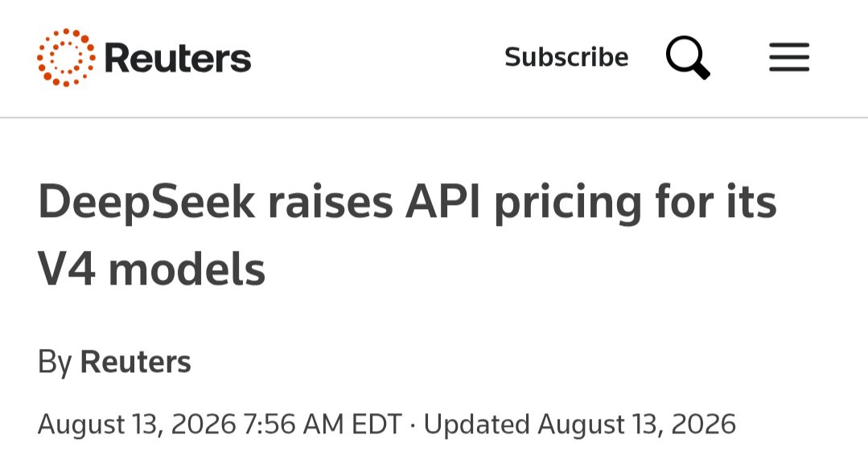Open the hamburger navigation menu
Image resolution: width=868 pixels, height=468 pixels.
[789, 57]
